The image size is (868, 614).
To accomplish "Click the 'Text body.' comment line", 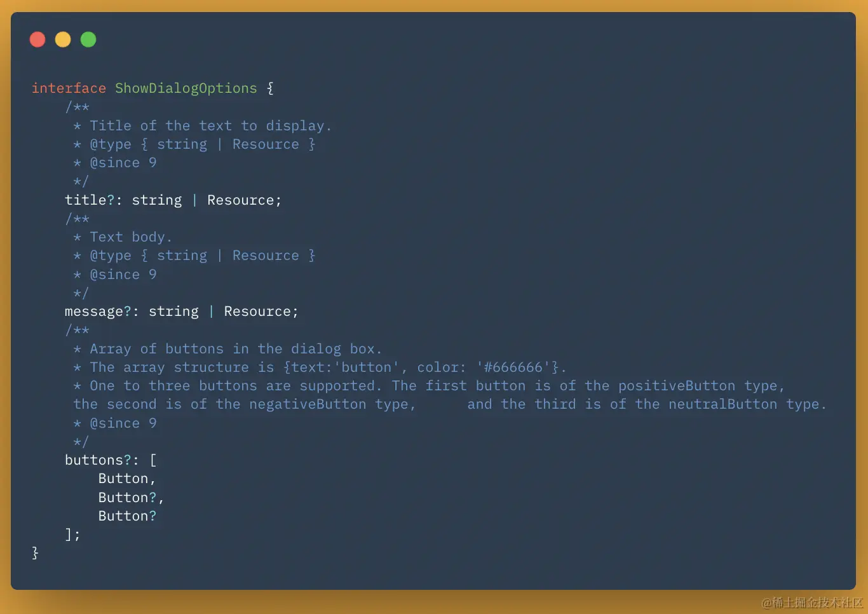I will click(x=131, y=237).
